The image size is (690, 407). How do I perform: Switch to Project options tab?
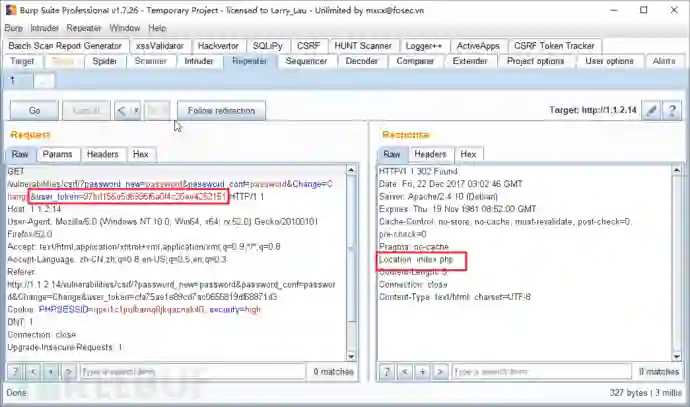click(536, 61)
